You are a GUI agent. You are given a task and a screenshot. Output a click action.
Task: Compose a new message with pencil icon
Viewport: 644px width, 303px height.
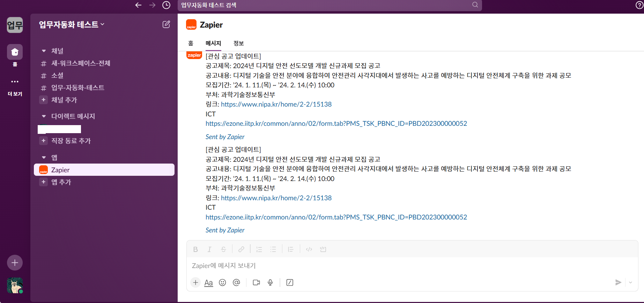166,24
